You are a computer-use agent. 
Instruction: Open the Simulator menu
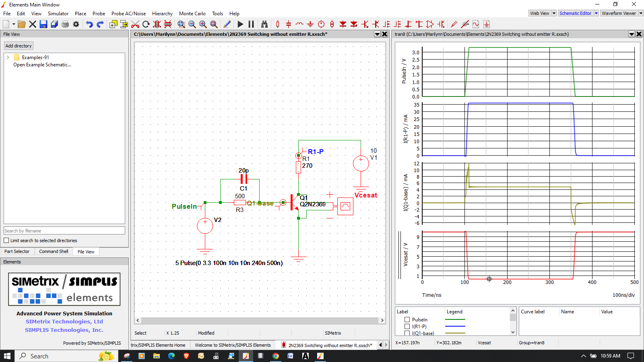(58, 14)
